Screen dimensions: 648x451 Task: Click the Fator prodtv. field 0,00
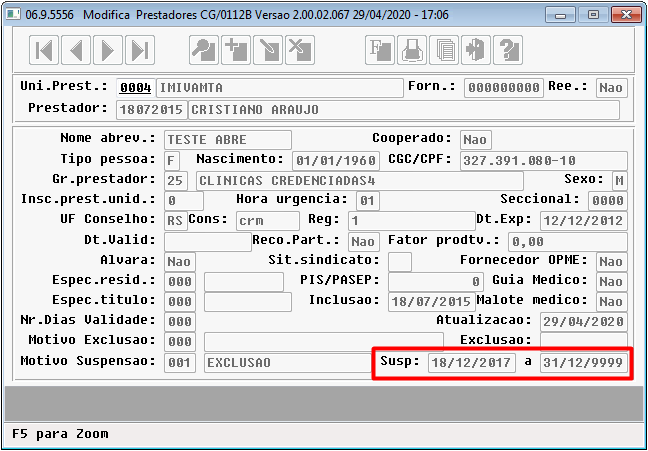point(568,241)
